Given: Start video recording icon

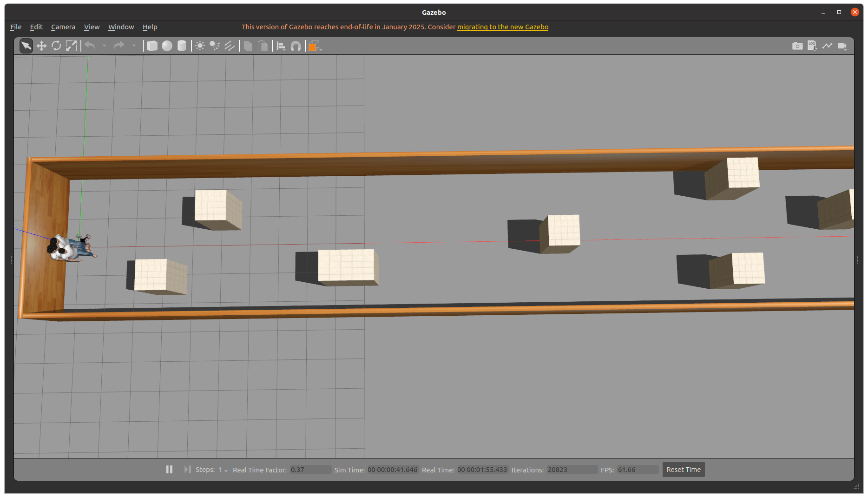Looking at the screenshot, I should click(842, 46).
